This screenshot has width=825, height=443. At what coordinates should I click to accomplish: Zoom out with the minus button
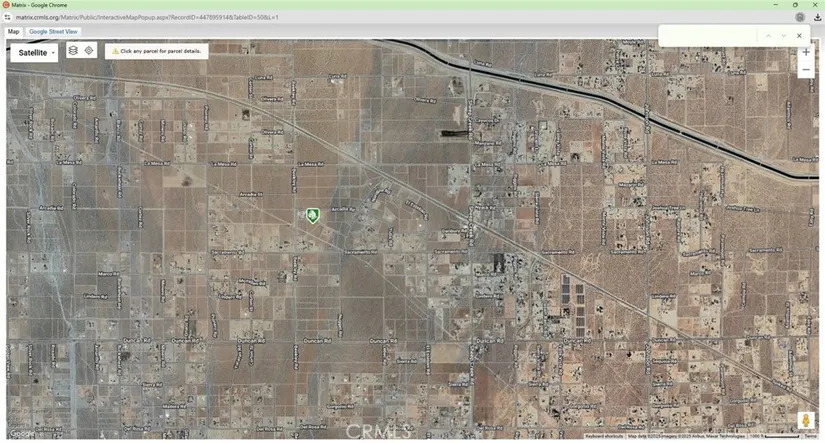(x=806, y=70)
